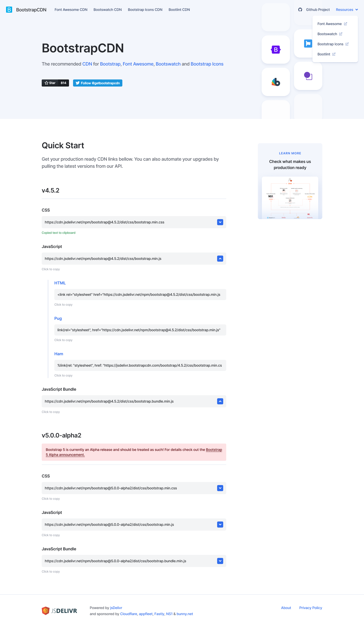The width and height of the screenshot is (364, 627).
Task: Click the Star 814 GitHub button
Action: pyautogui.click(x=55, y=83)
